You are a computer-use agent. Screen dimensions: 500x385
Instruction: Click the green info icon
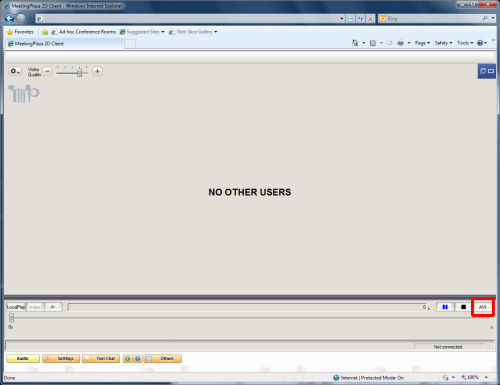pos(128,359)
